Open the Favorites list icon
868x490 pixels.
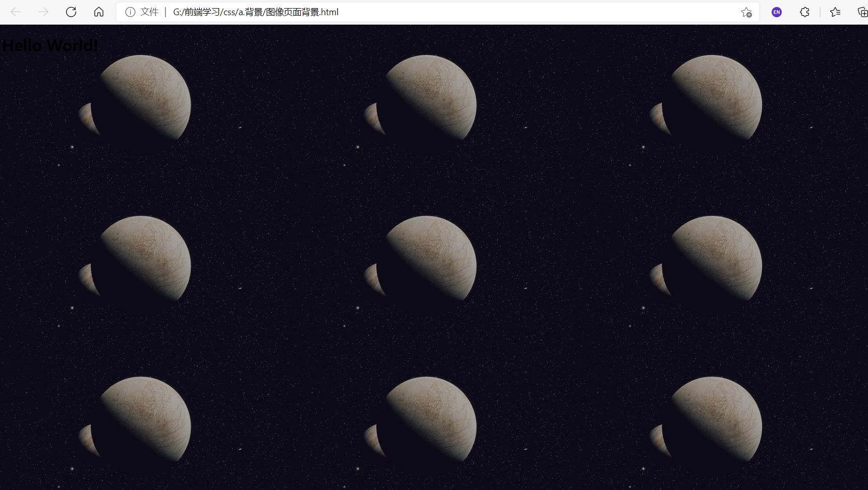pos(835,12)
